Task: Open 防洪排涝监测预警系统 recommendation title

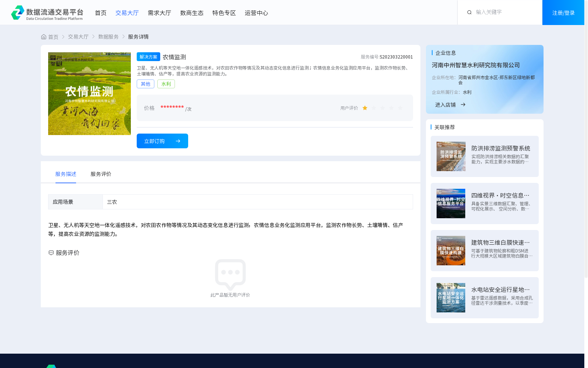Action: coord(501,148)
